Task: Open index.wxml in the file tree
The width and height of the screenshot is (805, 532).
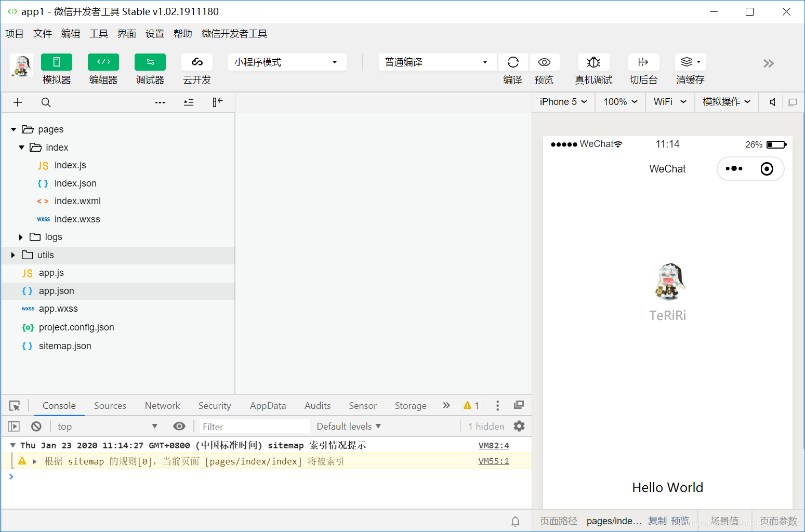Action: (76, 201)
